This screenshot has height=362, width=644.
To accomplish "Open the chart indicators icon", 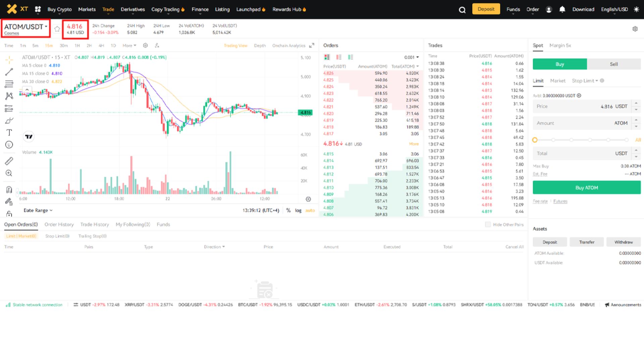I will 157,45.
